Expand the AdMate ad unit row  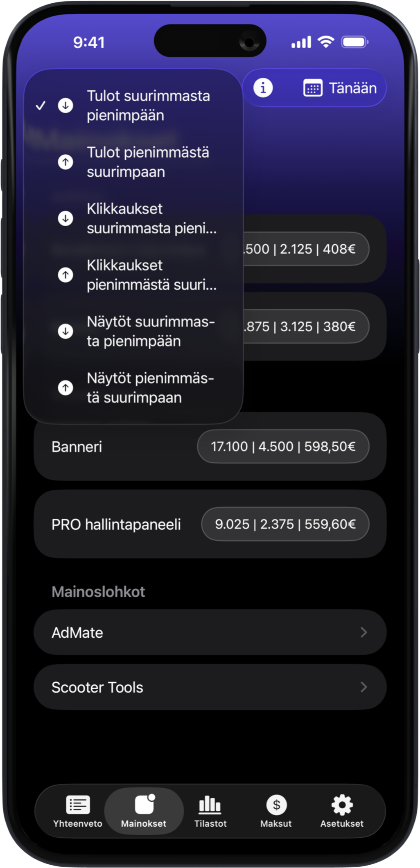210,632
